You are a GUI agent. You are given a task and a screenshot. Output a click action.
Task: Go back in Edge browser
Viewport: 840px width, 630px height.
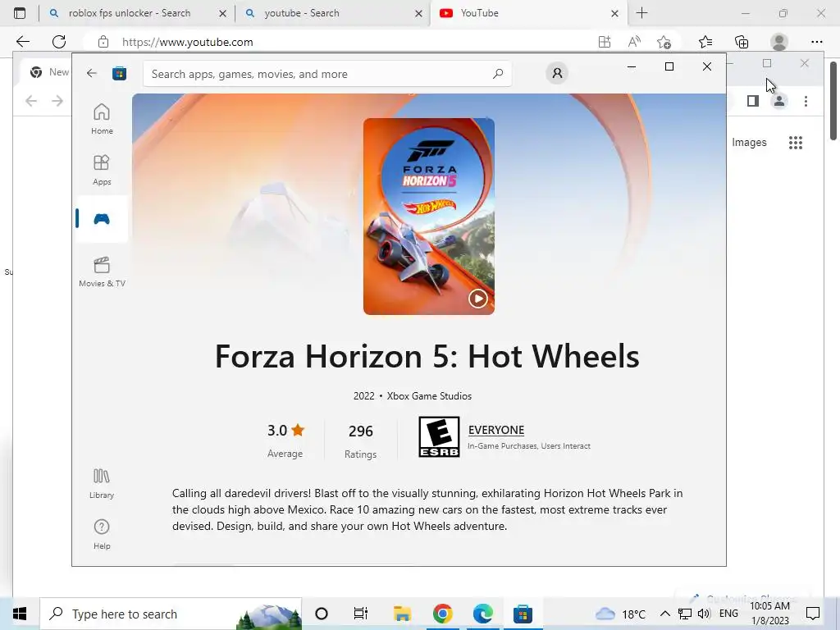click(22, 42)
